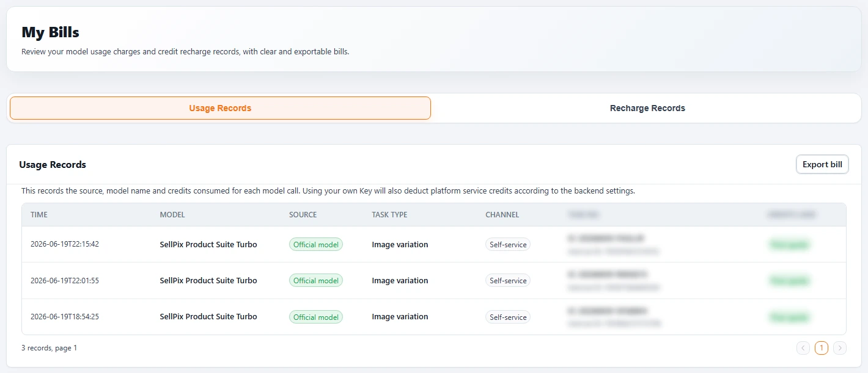Click timestamp 2026-06-19T22:15:42
The height and width of the screenshot is (373, 868).
pos(65,244)
